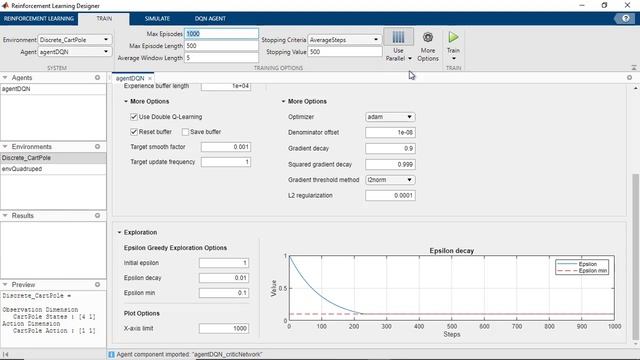Image resolution: width=640 pixels, height=360 pixels.
Task: Select the Train tab
Action: click(104, 18)
